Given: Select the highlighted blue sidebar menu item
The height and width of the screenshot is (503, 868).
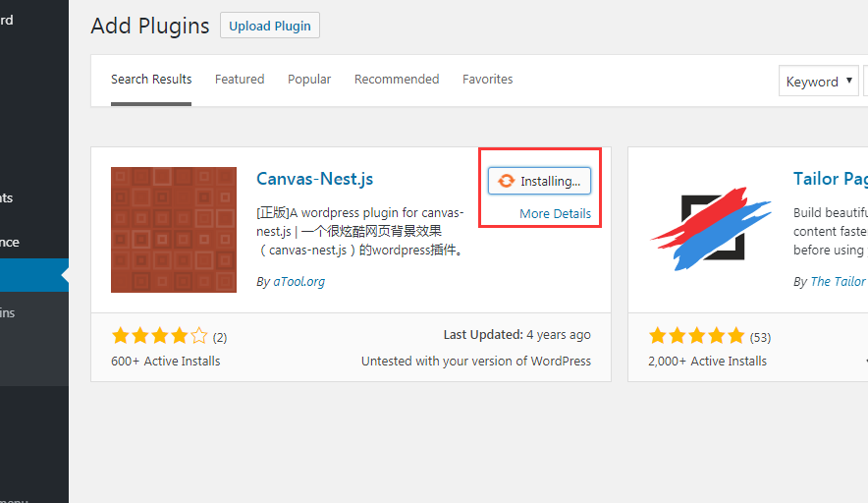Looking at the screenshot, I should point(34,275).
